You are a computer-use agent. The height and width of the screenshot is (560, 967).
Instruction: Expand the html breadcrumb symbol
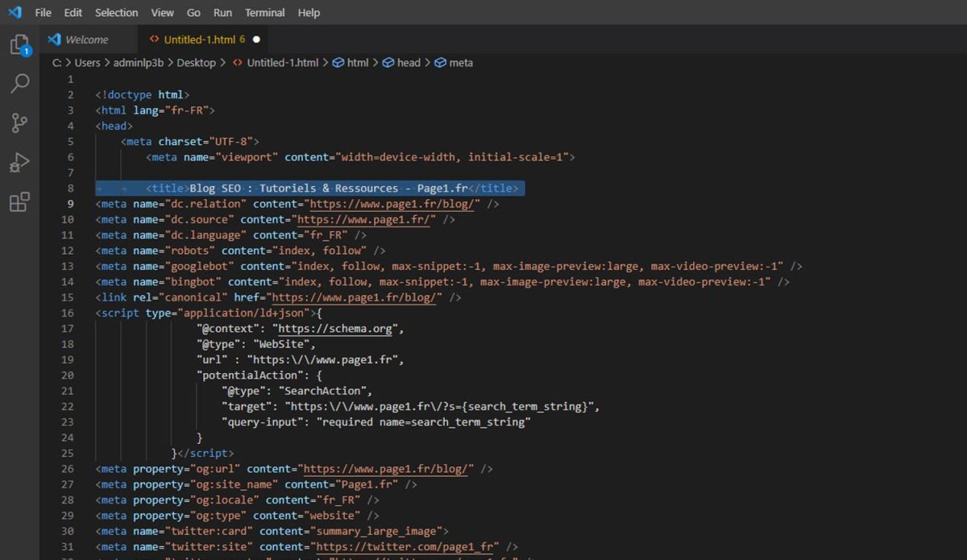(x=357, y=63)
